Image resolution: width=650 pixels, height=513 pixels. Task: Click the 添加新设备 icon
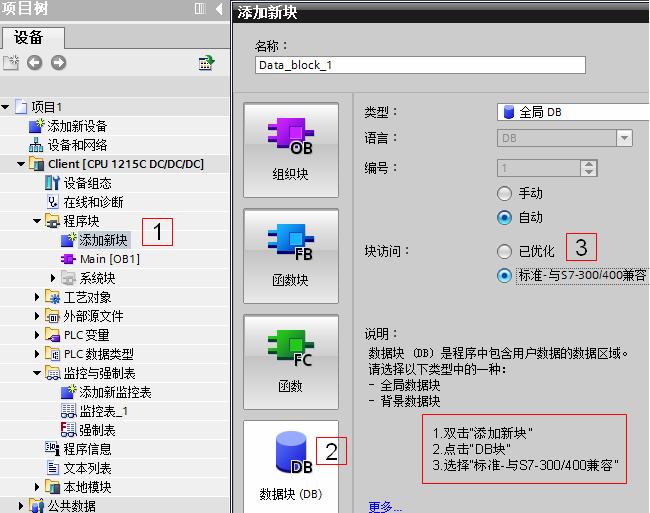[x=36, y=126]
